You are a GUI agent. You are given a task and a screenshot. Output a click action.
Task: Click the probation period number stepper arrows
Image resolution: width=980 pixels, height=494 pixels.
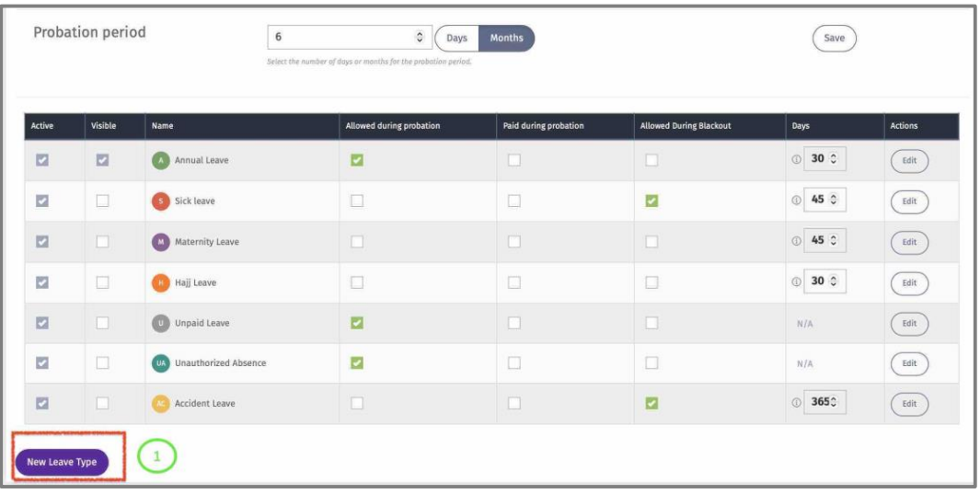420,38
